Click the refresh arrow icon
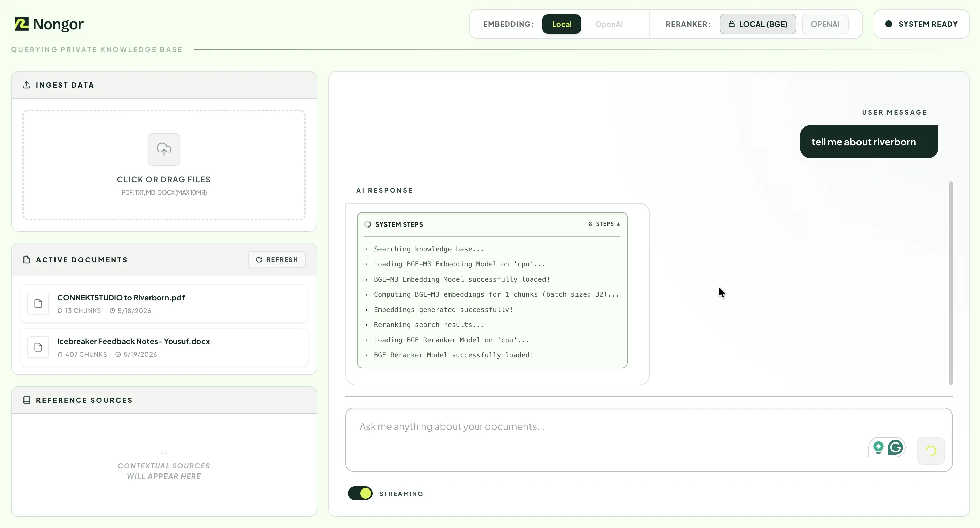This screenshot has height=528, width=980. [x=259, y=260]
